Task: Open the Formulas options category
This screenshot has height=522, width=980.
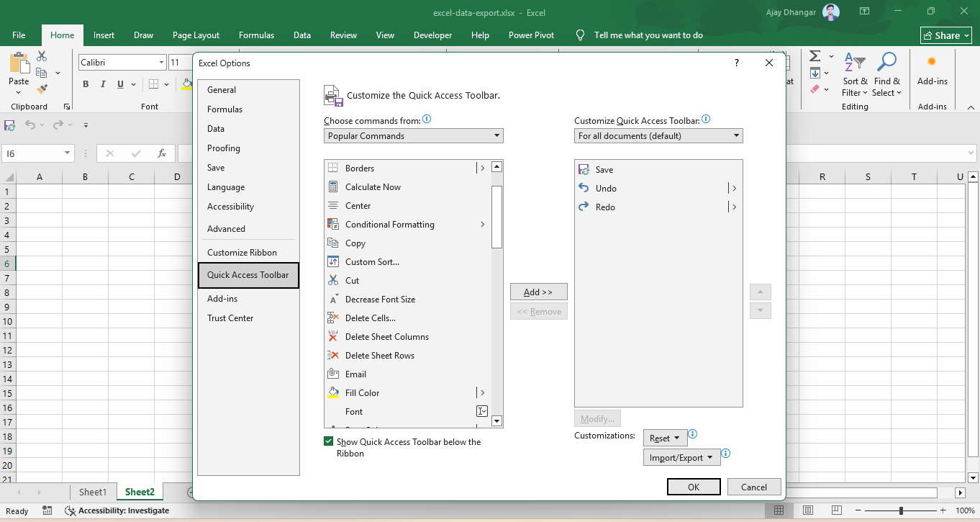Action: point(248,109)
